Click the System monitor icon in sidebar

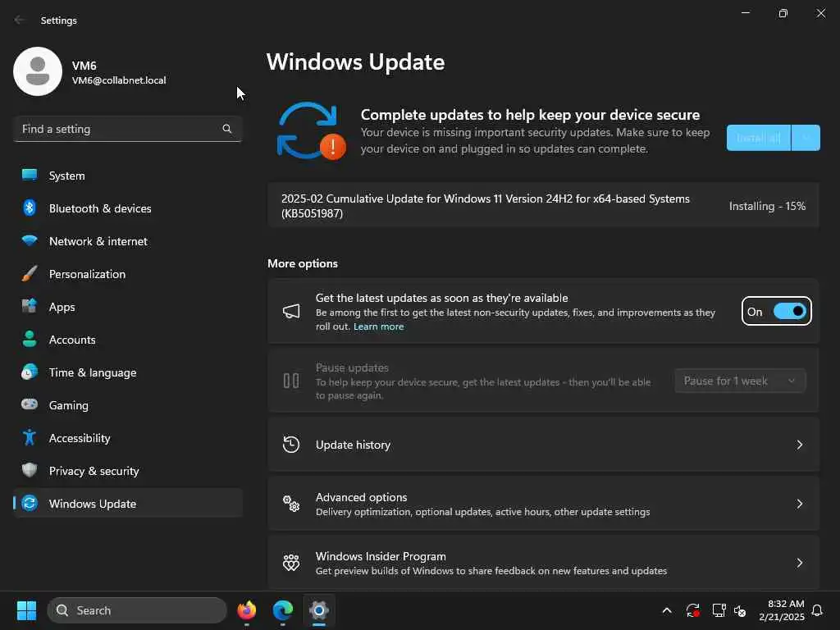(30, 176)
